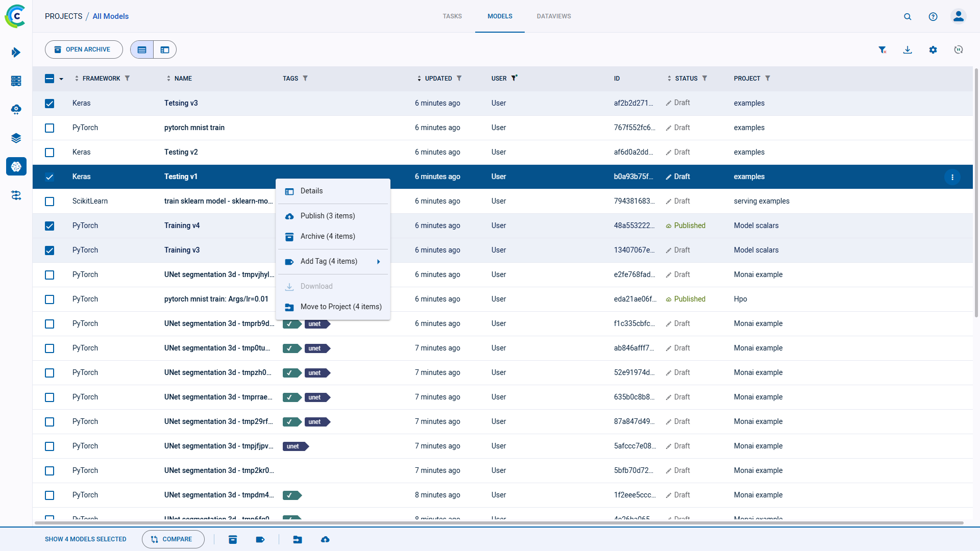Screen dimensions: 980x551
Task: Click Archive 4 items context menu option
Action: (x=328, y=236)
